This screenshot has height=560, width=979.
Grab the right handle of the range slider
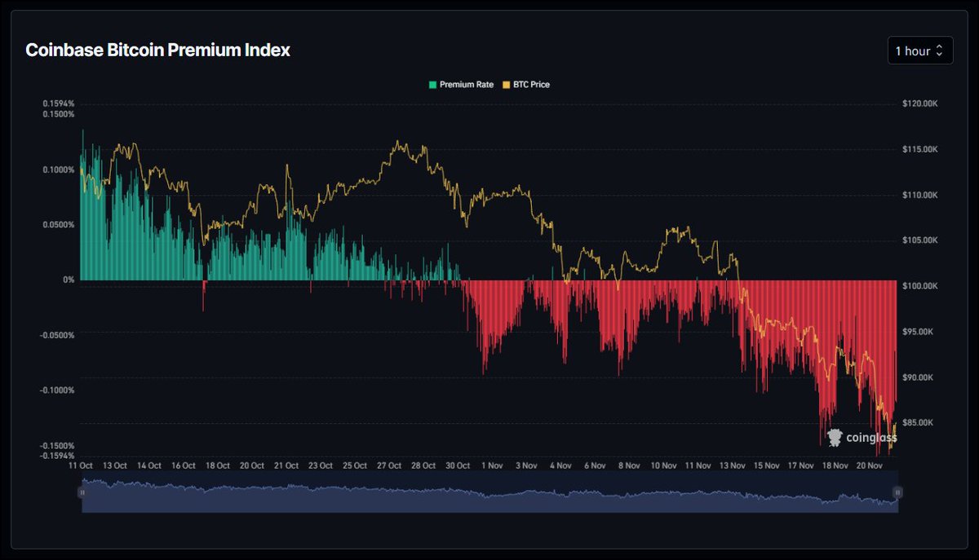pyautogui.click(x=897, y=492)
